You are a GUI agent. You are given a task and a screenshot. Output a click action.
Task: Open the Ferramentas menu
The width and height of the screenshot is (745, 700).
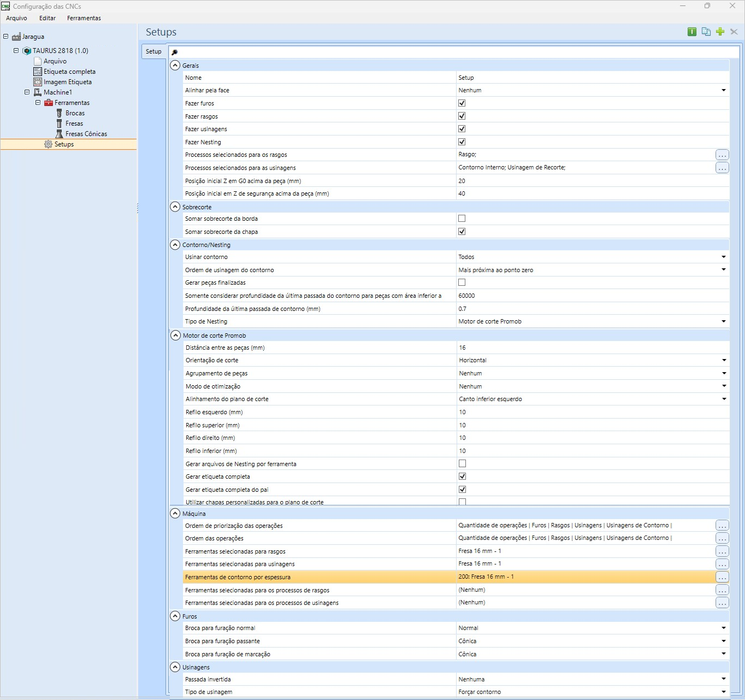pos(84,18)
